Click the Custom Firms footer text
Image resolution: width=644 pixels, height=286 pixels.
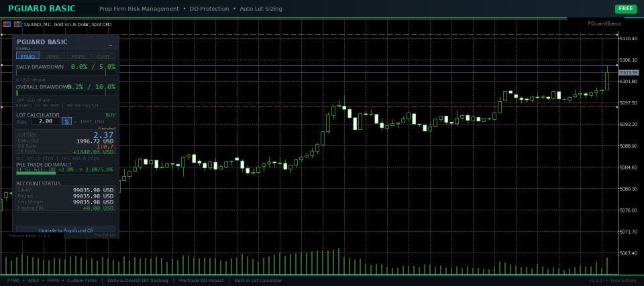[82, 281]
